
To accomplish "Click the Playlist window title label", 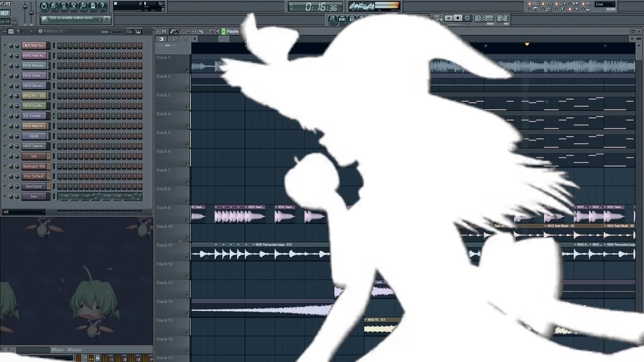I will (232, 32).
